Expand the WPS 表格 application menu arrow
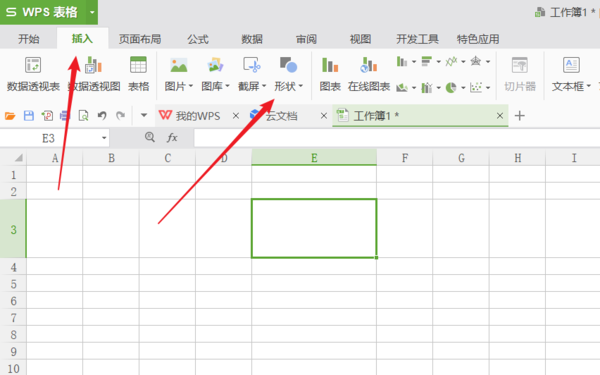 [92, 12]
